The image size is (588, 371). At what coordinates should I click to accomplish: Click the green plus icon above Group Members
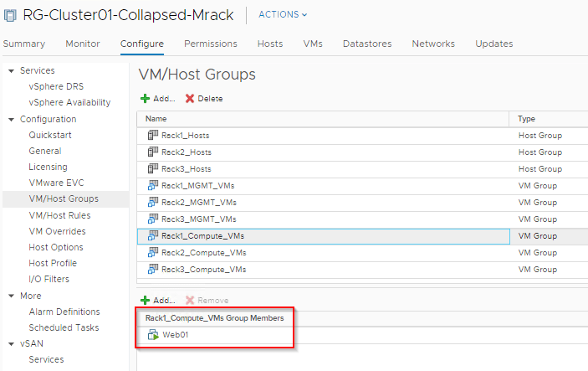145,301
